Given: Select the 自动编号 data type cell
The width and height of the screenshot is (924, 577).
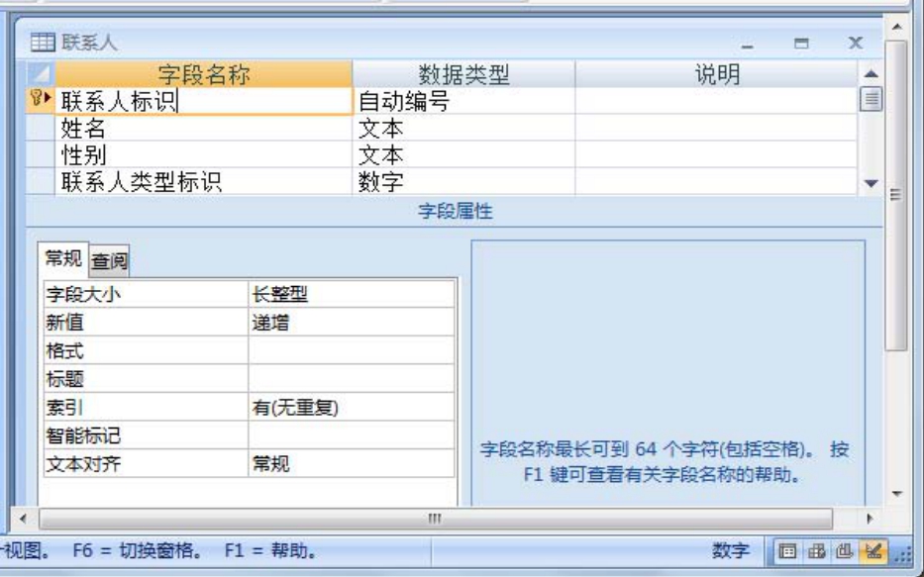Looking at the screenshot, I should point(462,101).
